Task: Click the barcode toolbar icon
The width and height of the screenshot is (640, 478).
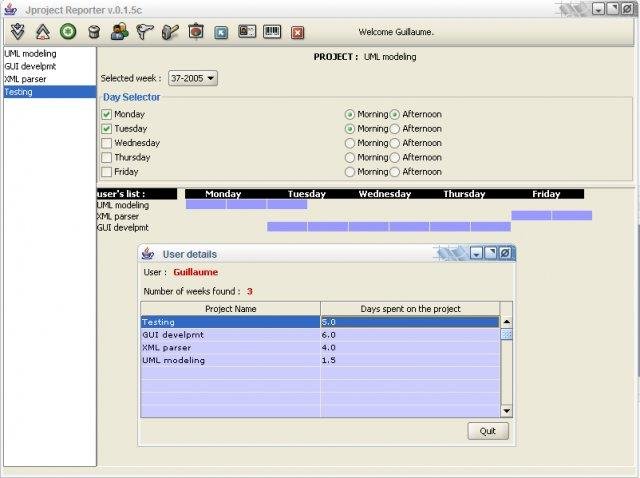Action: tap(272, 31)
